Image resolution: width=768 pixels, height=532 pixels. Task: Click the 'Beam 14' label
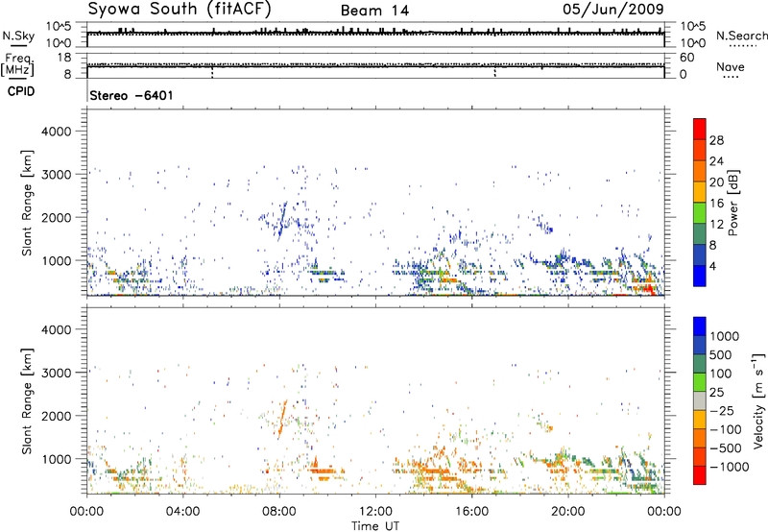pos(374,11)
